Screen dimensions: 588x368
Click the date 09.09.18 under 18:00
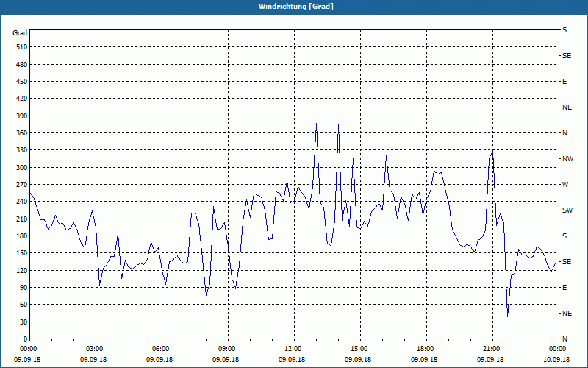click(x=424, y=360)
